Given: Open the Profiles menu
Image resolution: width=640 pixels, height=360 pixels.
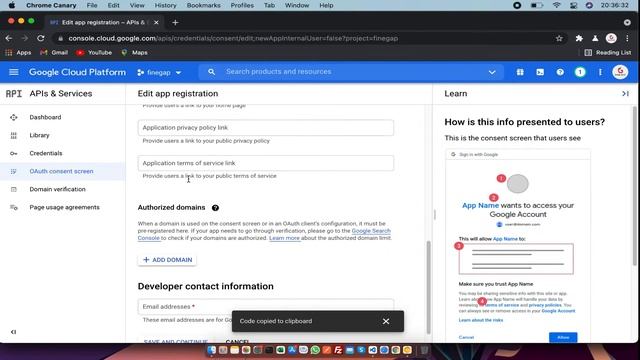Looking at the screenshot, I should (242, 5).
